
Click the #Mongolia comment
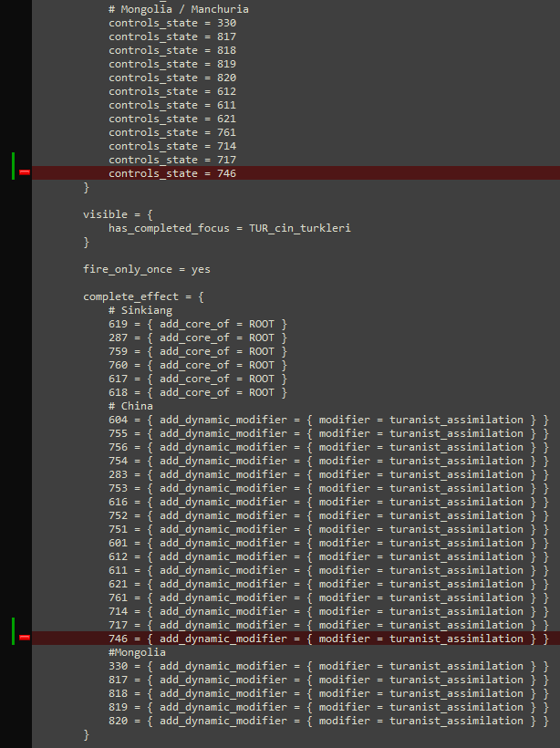pyautogui.click(x=137, y=652)
